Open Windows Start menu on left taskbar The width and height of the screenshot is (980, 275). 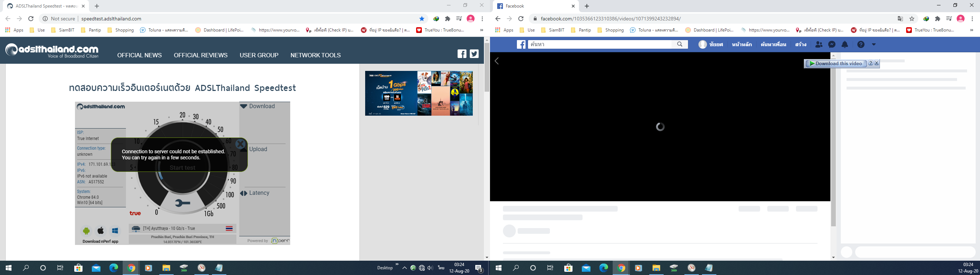8,268
